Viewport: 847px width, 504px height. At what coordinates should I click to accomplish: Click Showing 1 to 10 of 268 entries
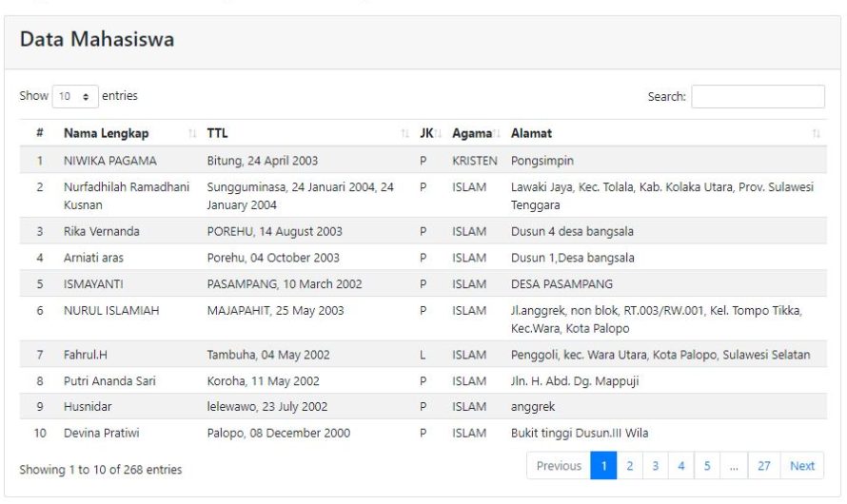pyautogui.click(x=101, y=470)
